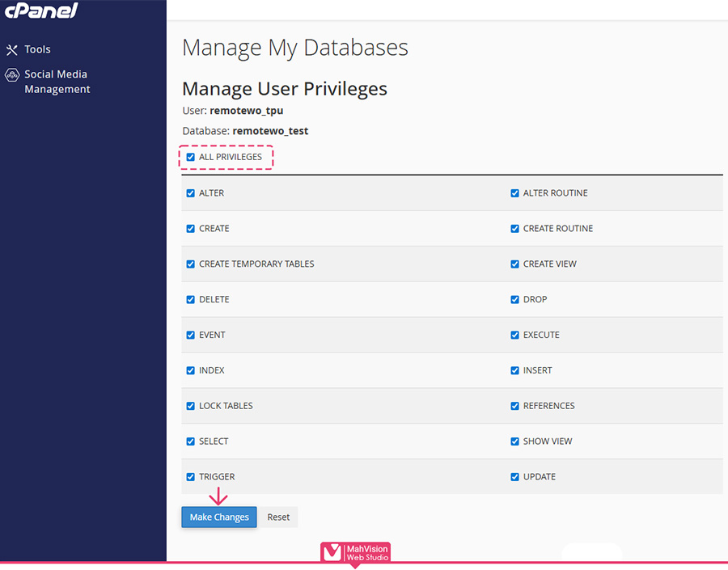Uncheck the CREATE TEMPORARY TABLES checkbox
This screenshot has width=728, height=570.
click(191, 264)
